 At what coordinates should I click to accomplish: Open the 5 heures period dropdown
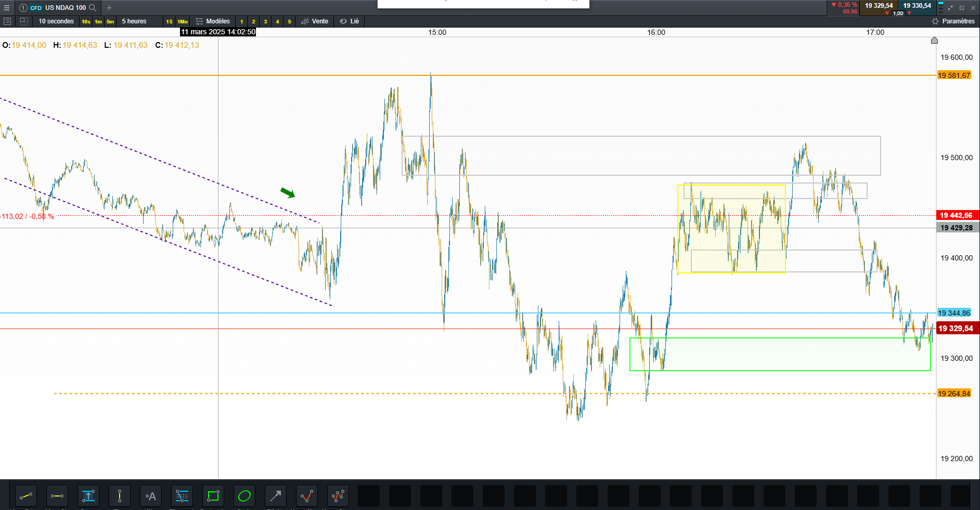[134, 21]
